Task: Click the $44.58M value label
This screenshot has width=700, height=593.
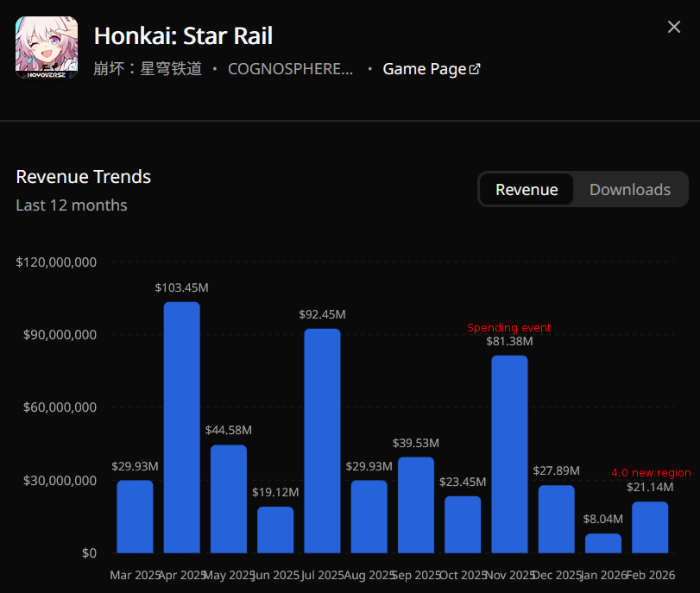Action: 229,430
